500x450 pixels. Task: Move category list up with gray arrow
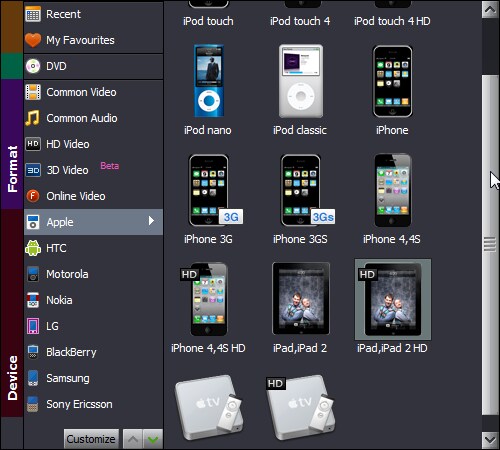pos(133,439)
